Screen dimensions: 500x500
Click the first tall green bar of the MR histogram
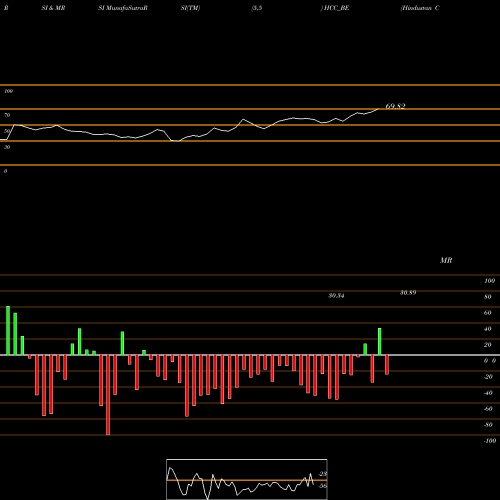(x=8, y=330)
